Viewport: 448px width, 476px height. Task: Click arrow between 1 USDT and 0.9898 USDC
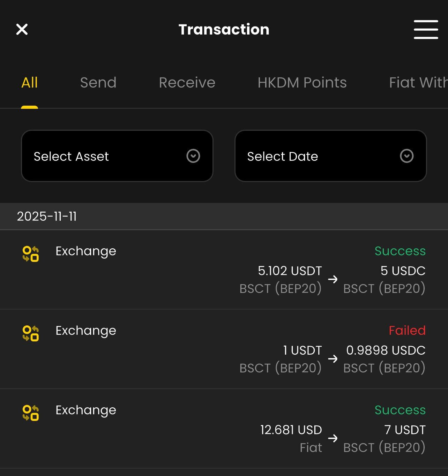click(x=333, y=358)
